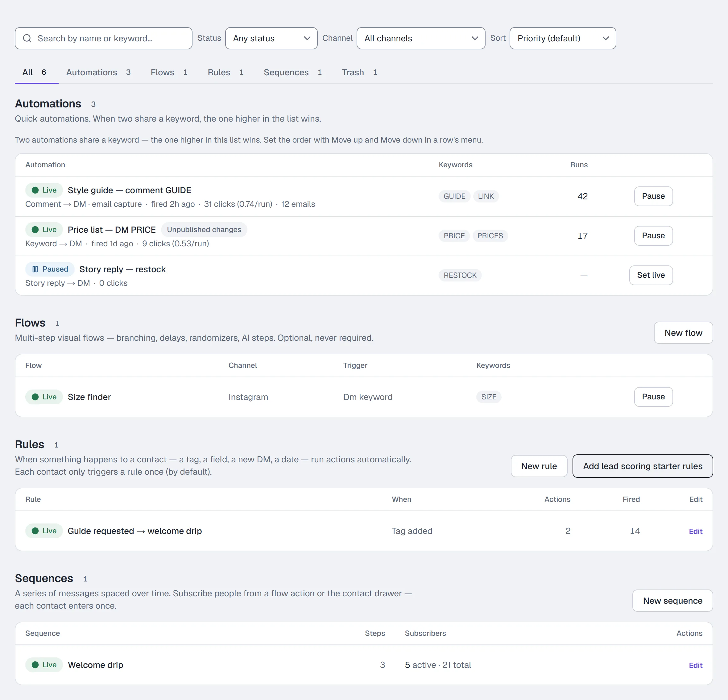Switch to the Rules tab
Image resolution: width=728 pixels, height=700 pixels.
(x=225, y=73)
